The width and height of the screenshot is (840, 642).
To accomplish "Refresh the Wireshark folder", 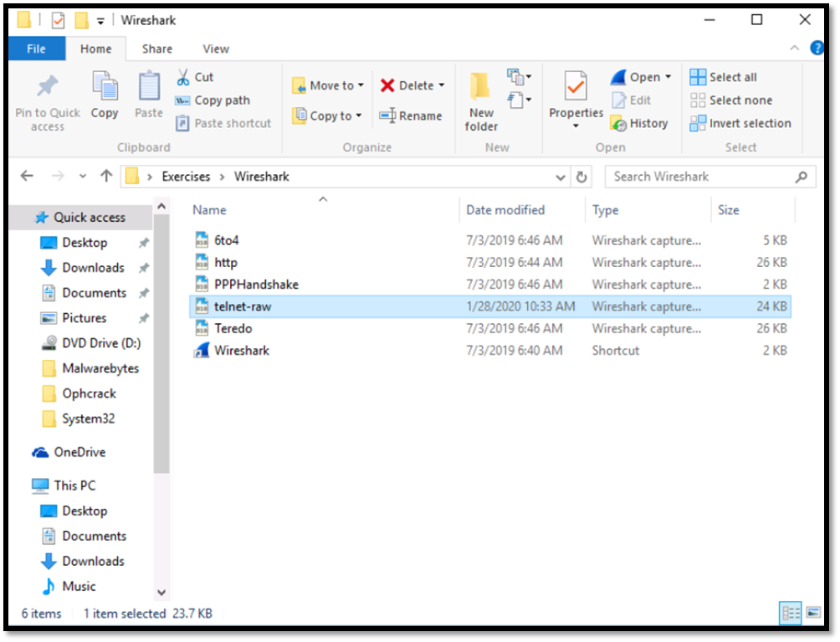I will click(x=581, y=177).
